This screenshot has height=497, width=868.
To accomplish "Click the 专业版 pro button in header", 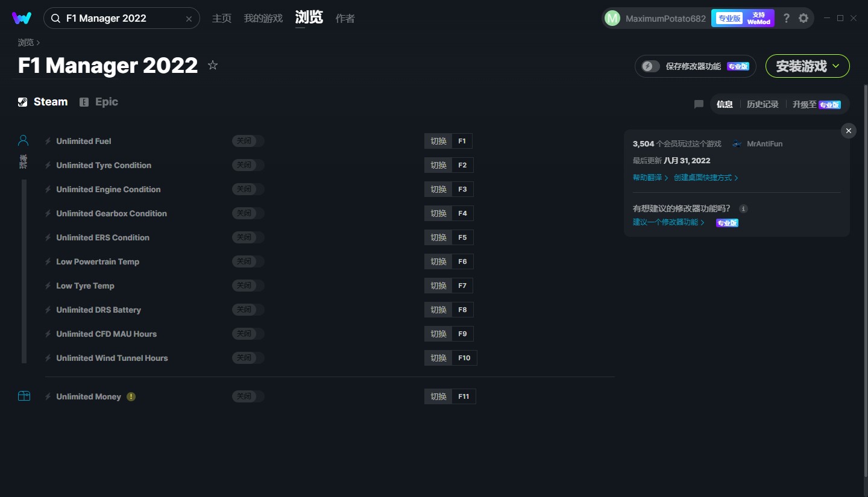I will (x=729, y=18).
